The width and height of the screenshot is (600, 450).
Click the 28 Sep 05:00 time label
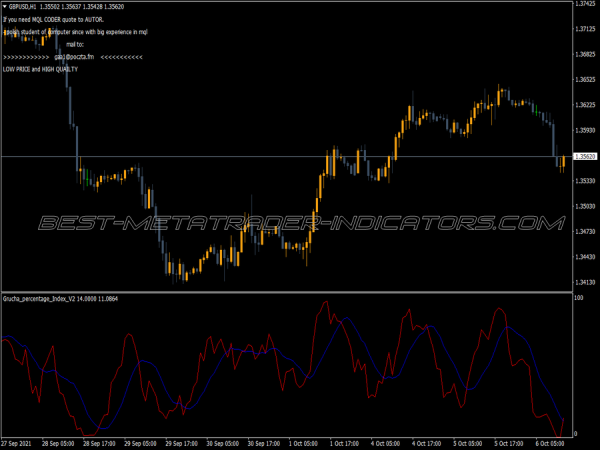tap(58, 444)
